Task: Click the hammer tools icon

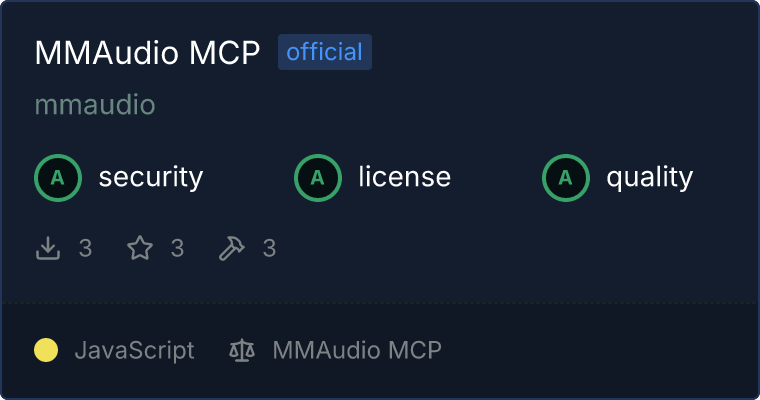Action: pos(232,248)
